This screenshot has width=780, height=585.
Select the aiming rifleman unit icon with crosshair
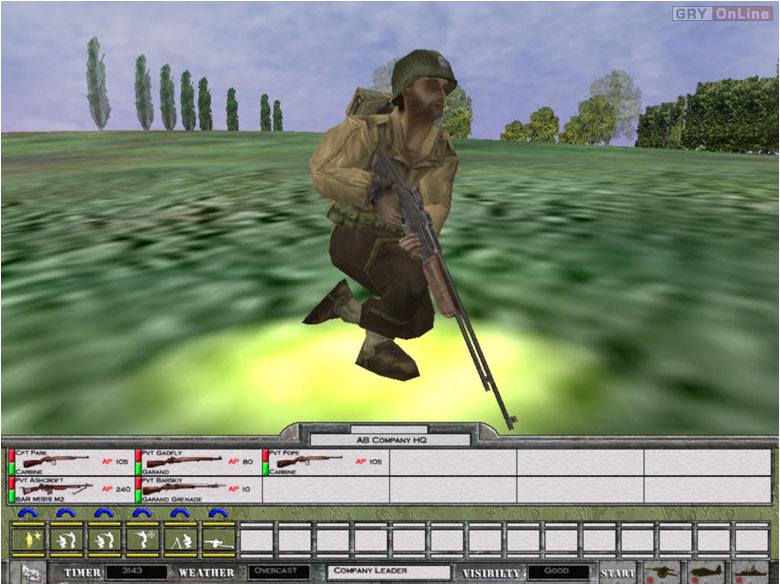[142, 540]
